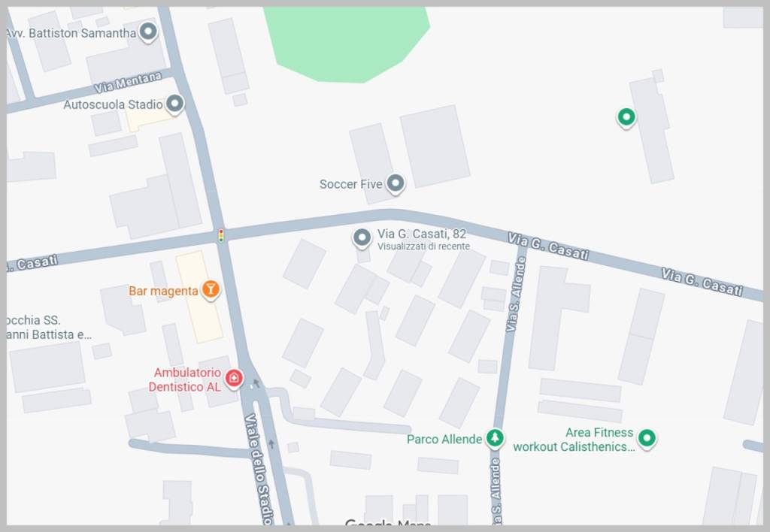Open the Area Fitness workout Calisthenics pin
Viewport: 770px width, 532px height.
point(647,437)
